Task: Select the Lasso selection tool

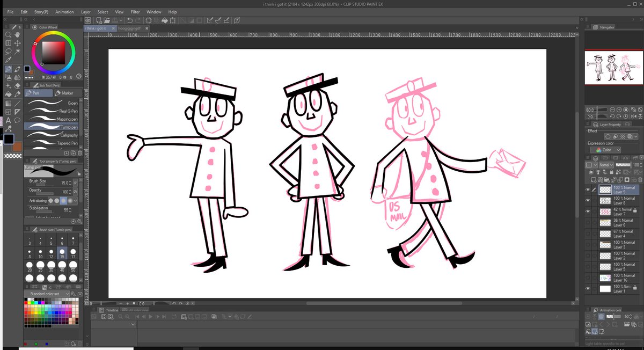Action: [x=8, y=52]
